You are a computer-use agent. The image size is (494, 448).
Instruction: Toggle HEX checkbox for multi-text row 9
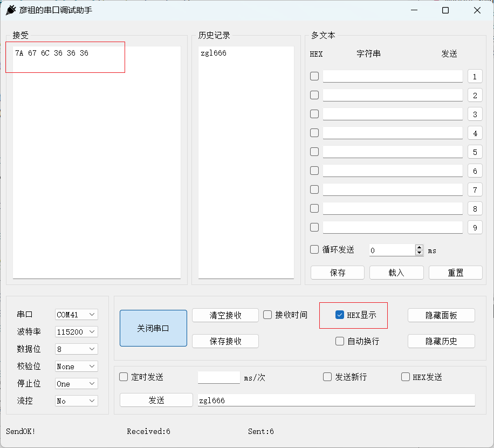click(x=314, y=228)
